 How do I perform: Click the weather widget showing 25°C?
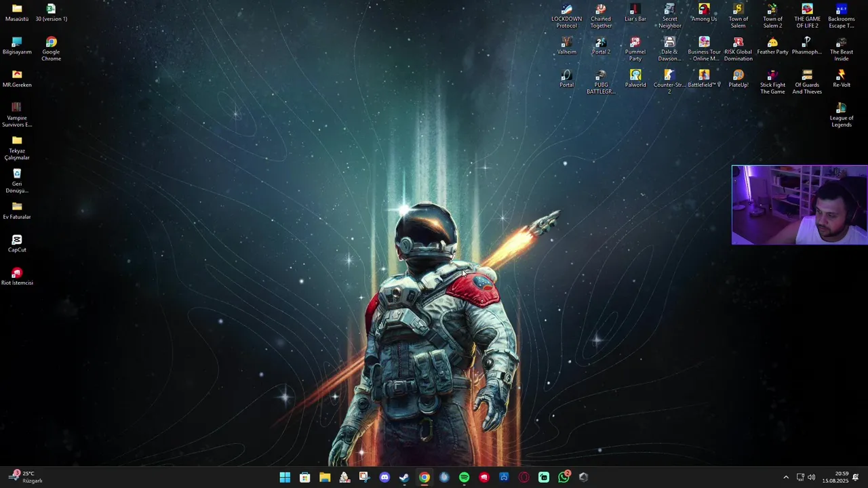[26, 477]
